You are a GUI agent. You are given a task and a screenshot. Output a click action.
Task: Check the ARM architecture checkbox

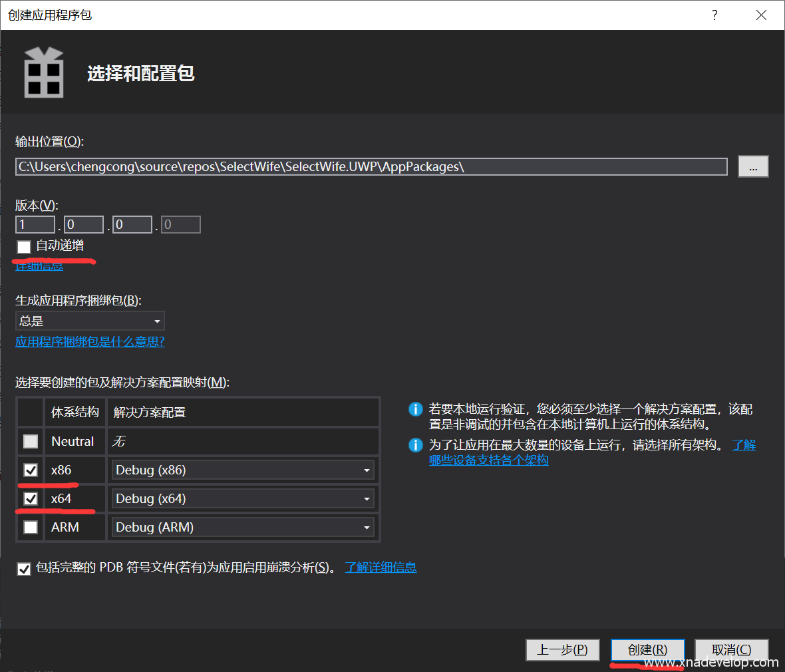click(x=31, y=527)
